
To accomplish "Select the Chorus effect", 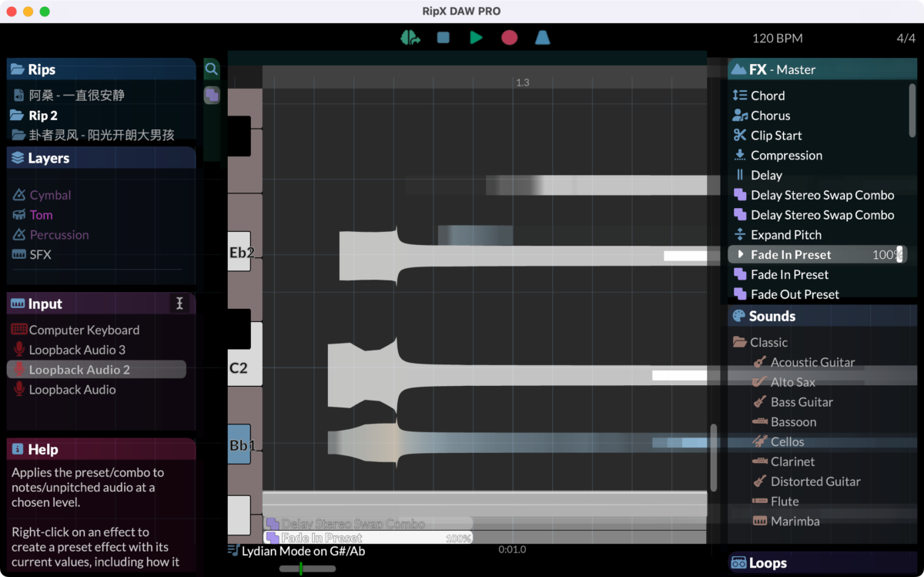I will tap(761, 116).
